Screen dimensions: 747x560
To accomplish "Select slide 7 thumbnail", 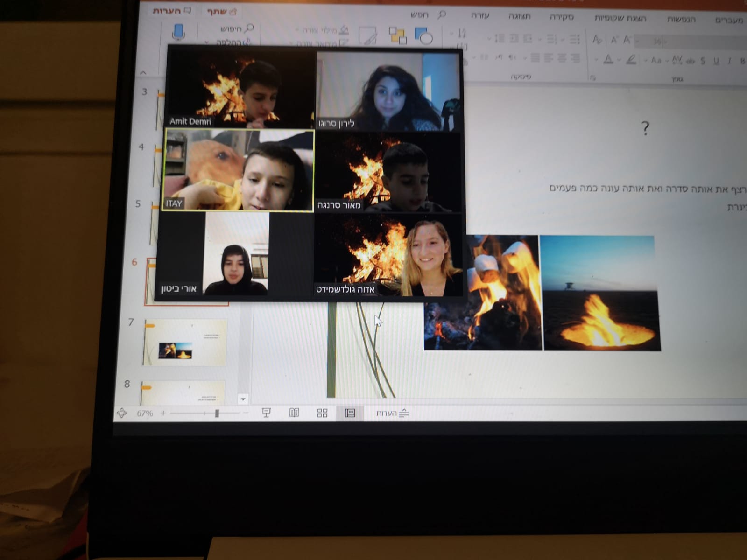I will pos(185,343).
